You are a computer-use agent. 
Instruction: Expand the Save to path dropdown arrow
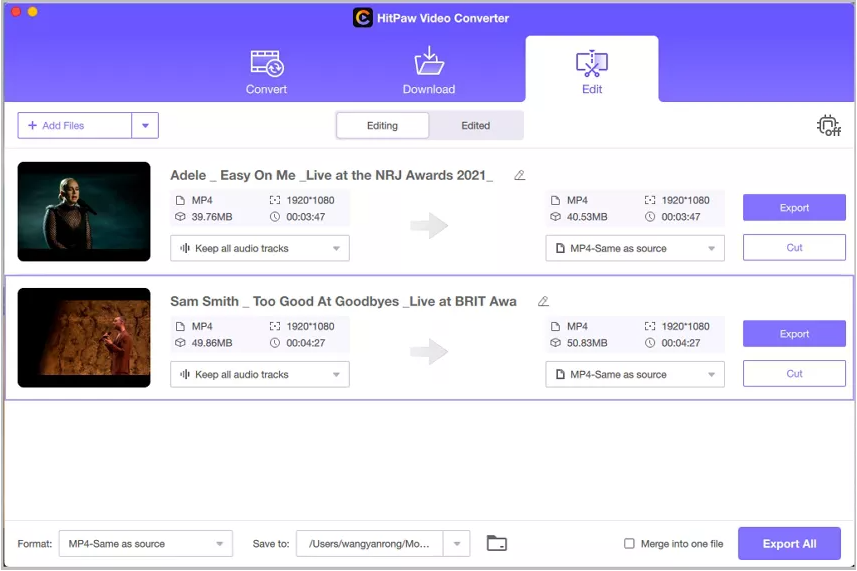point(457,544)
